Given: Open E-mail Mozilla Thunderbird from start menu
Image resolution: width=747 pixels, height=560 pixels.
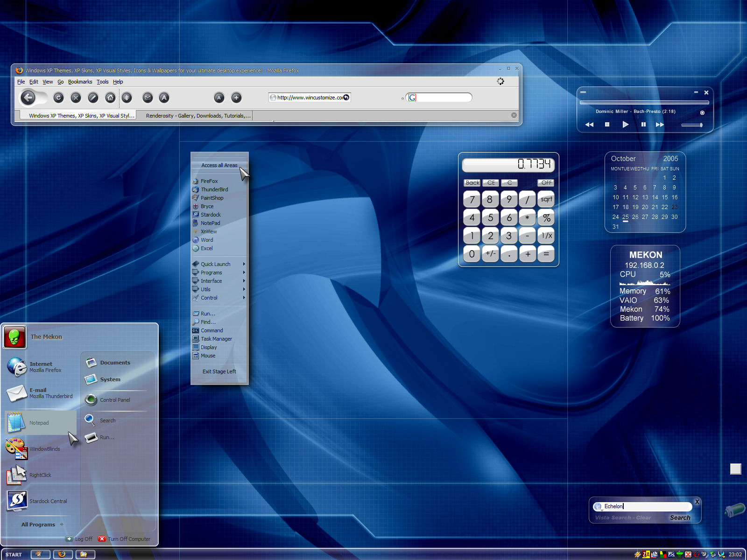Looking at the screenshot, I should tap(41, 393).
